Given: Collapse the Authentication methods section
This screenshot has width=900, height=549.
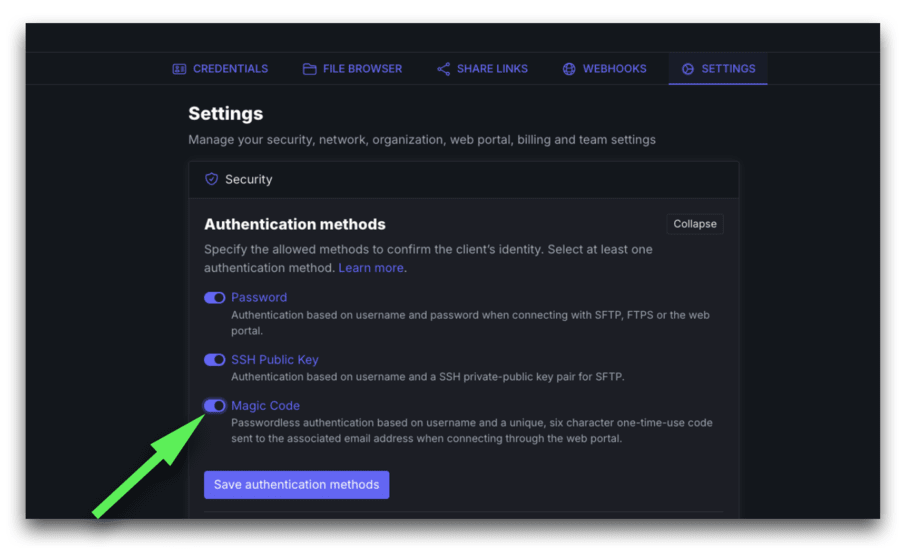Looking at the screenshot, I should (694, 224).
